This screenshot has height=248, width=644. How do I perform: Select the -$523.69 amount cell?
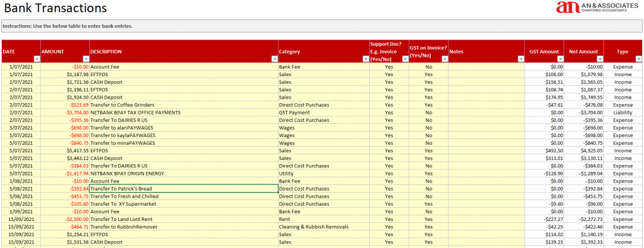(x=65, y=105)
